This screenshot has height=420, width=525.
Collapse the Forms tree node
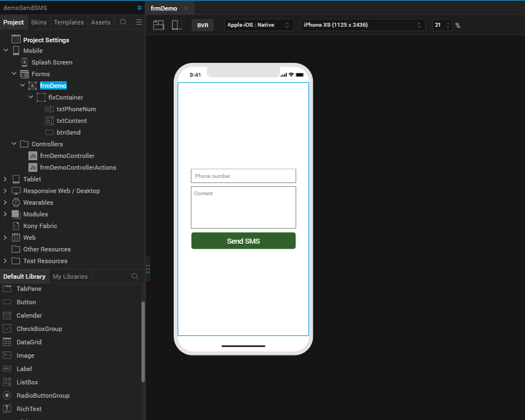14,73
